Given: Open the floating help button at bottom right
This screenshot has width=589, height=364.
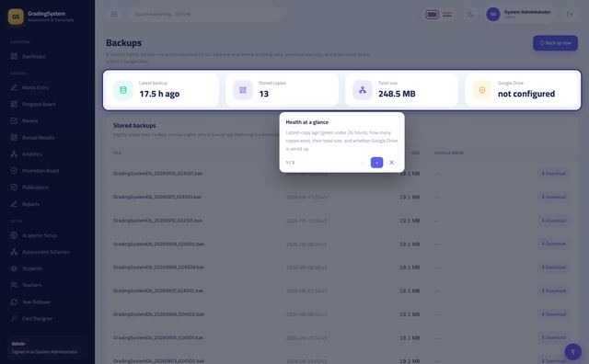Looking at the screenshot, I should (x=572, y=352).
